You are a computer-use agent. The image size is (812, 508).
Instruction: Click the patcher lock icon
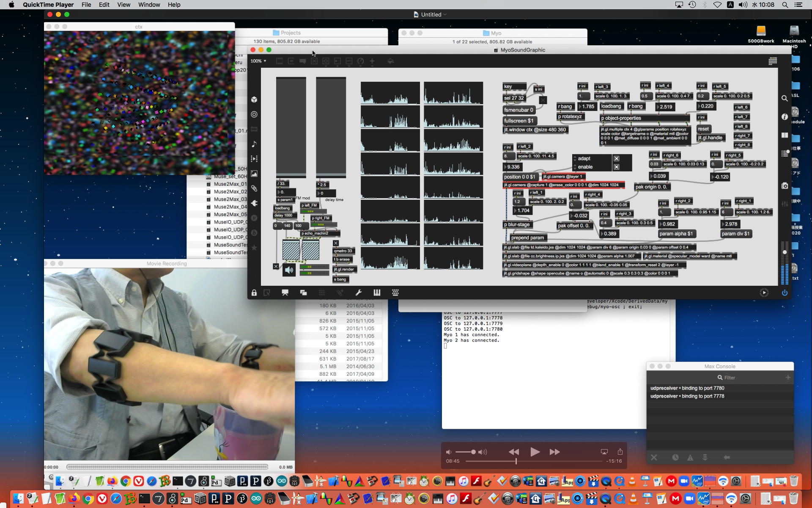(254, 293)
